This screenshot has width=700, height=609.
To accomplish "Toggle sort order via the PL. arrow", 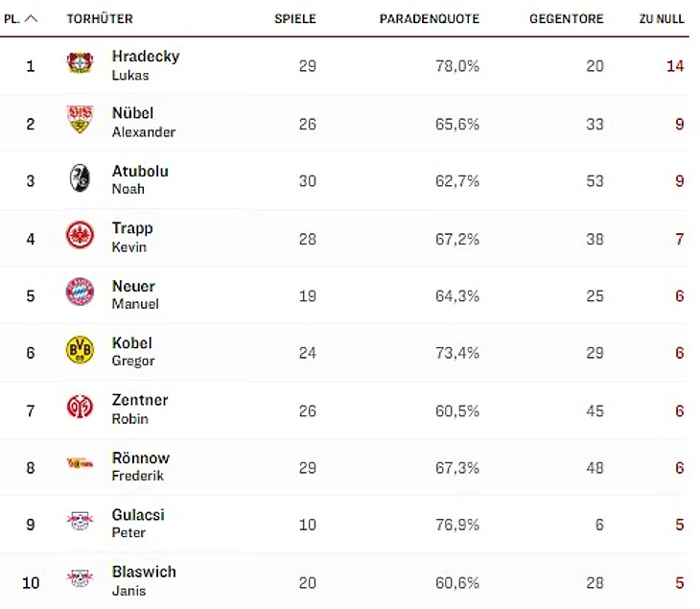I will (32, 18).
